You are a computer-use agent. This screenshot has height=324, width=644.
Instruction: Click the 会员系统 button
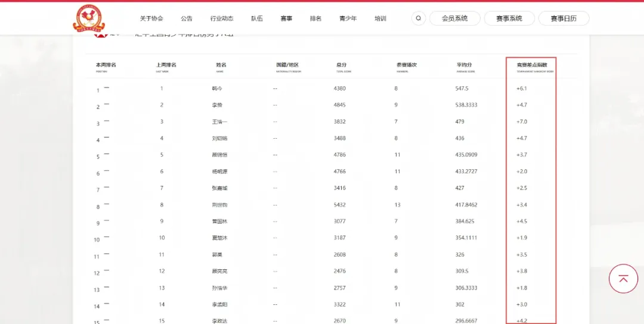[454, 18]
